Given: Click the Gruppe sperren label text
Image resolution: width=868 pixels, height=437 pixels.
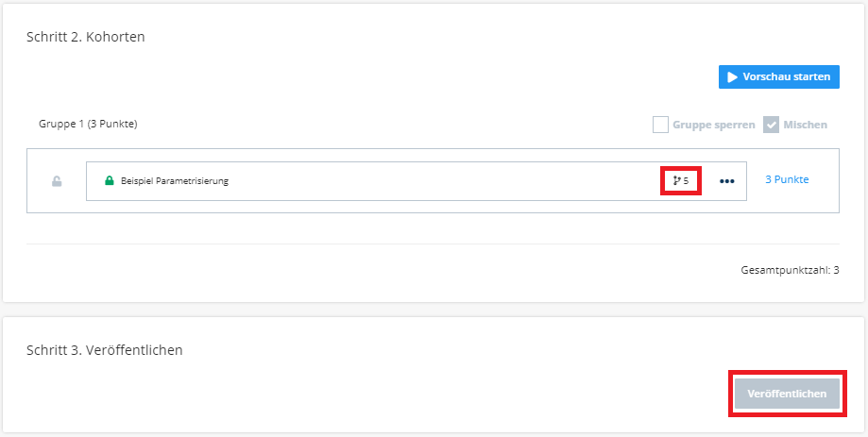Looking at the screenshot, I should point(713,125).
